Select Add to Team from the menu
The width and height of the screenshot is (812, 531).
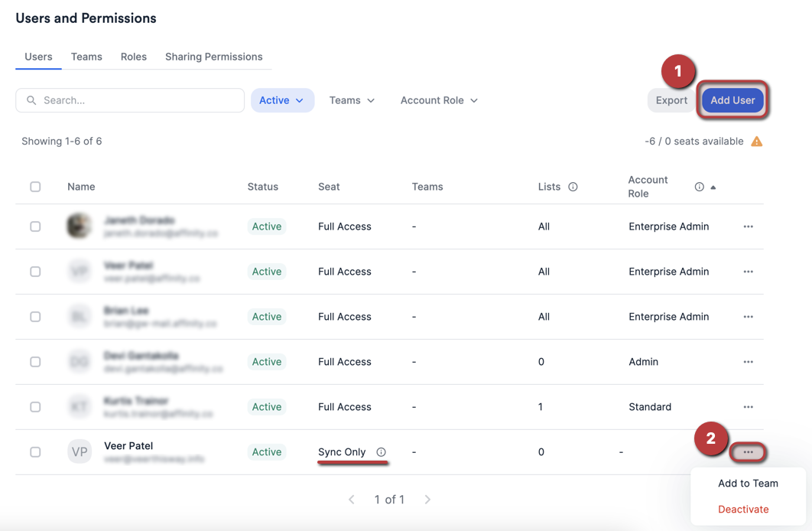[x=747, y=483]
